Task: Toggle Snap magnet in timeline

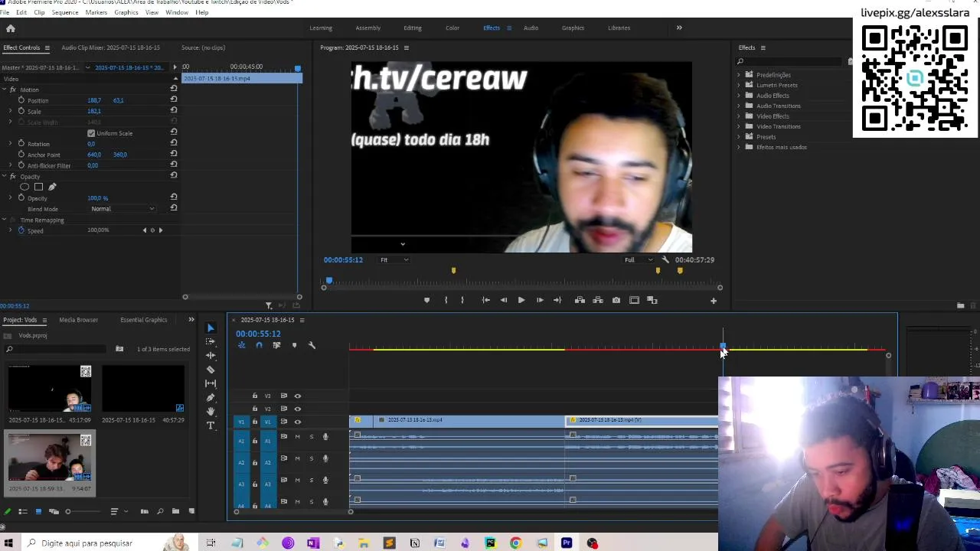Action: coord(259,345)
